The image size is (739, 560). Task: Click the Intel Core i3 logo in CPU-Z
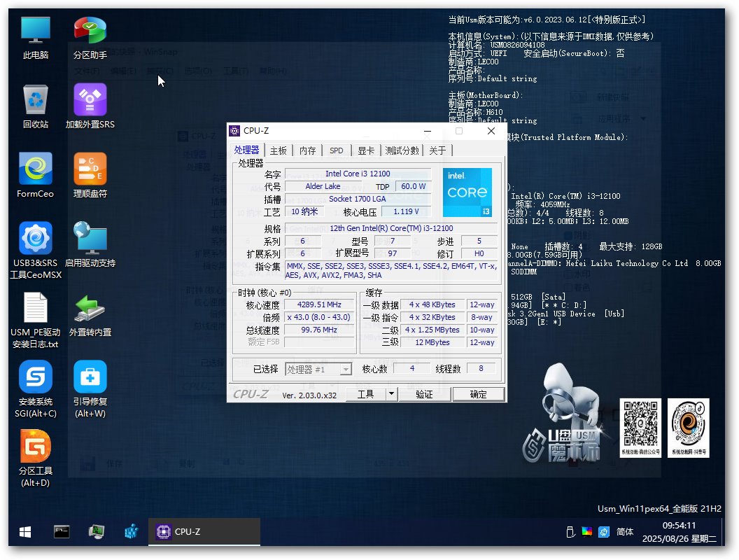[x=467, y=192]
